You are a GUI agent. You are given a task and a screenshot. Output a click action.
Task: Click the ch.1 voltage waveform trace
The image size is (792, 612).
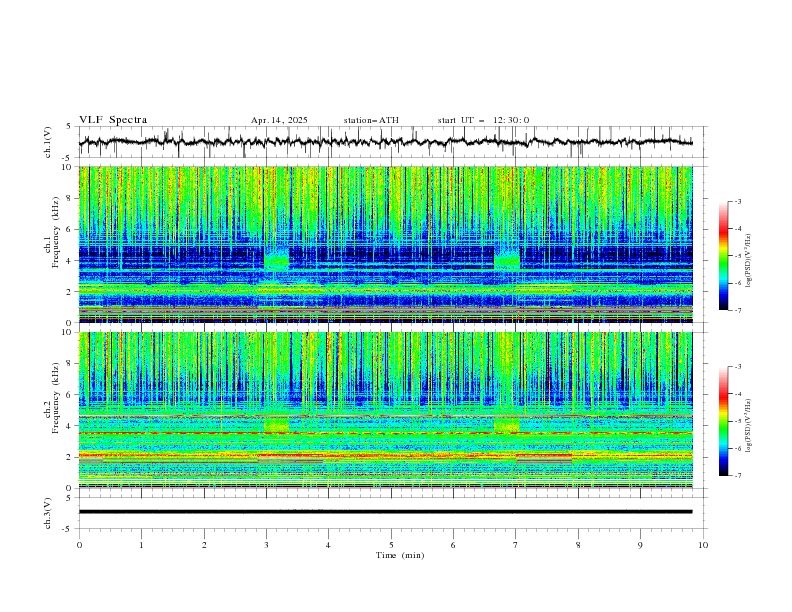pos(385,142)
